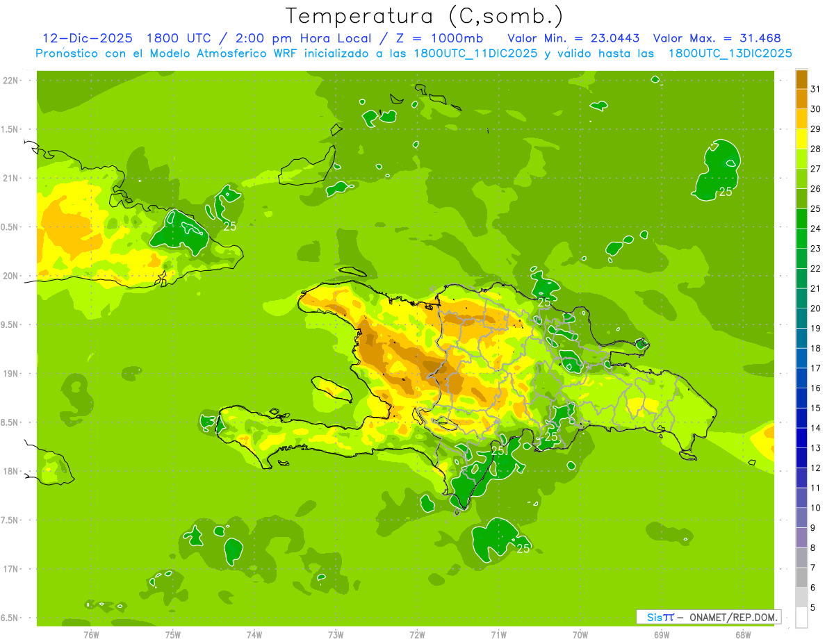Click the 22N latitude axis label
Screen dimensions: 834x644
click(12, 81)
